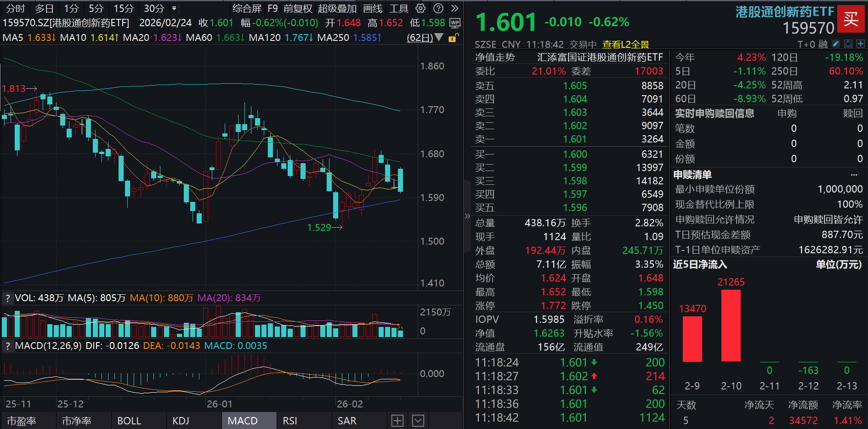Screen dimensions: 868x429
Task: Open the dropdown arrow beside 30分
Action: 175,9
